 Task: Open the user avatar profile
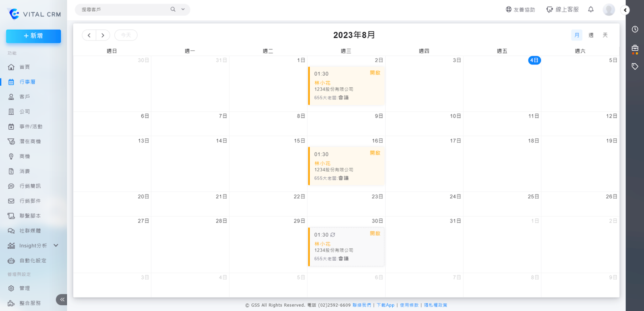click(609, 10)
